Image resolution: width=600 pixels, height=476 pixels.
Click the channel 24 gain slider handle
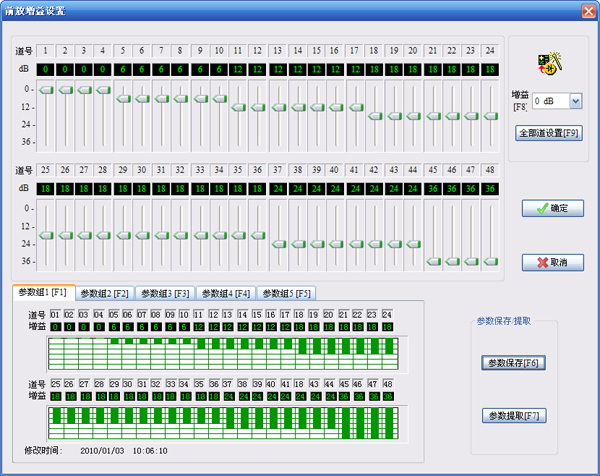tap(489, 116)
